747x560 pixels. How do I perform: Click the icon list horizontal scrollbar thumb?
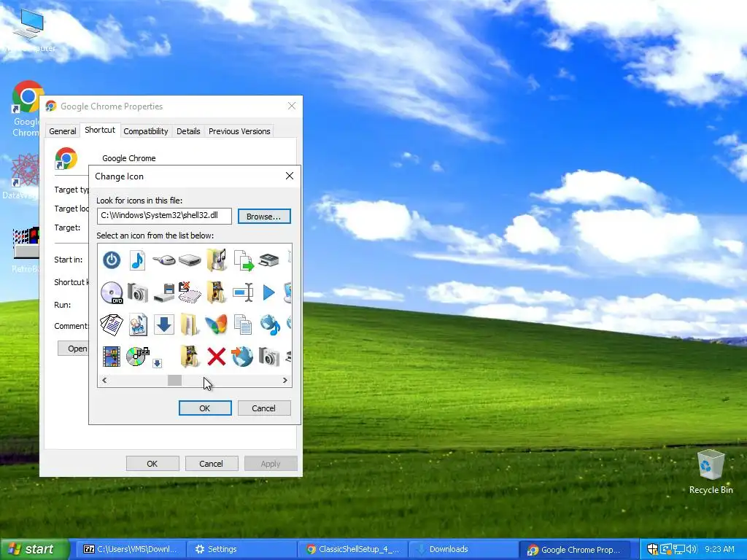tap(174, 380)
